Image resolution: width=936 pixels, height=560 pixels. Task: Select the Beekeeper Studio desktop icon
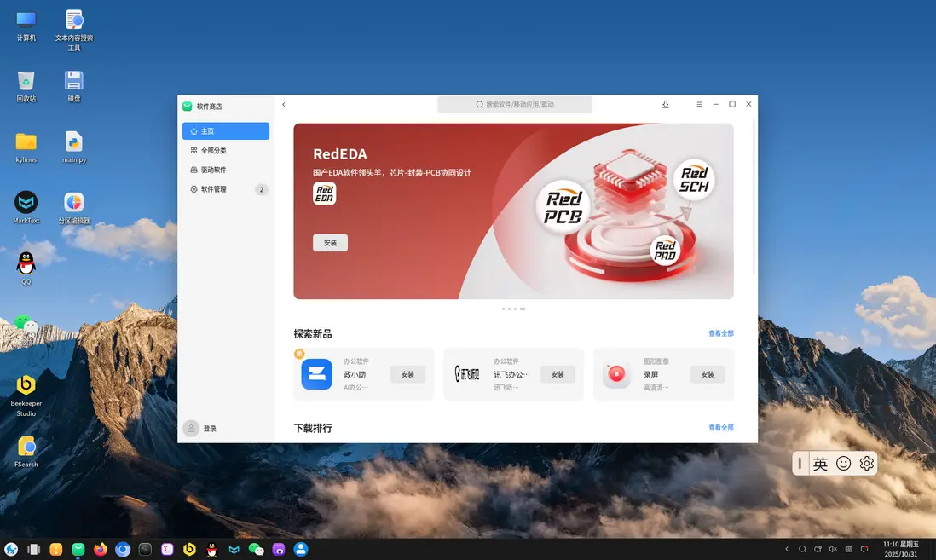coord(26,395)
